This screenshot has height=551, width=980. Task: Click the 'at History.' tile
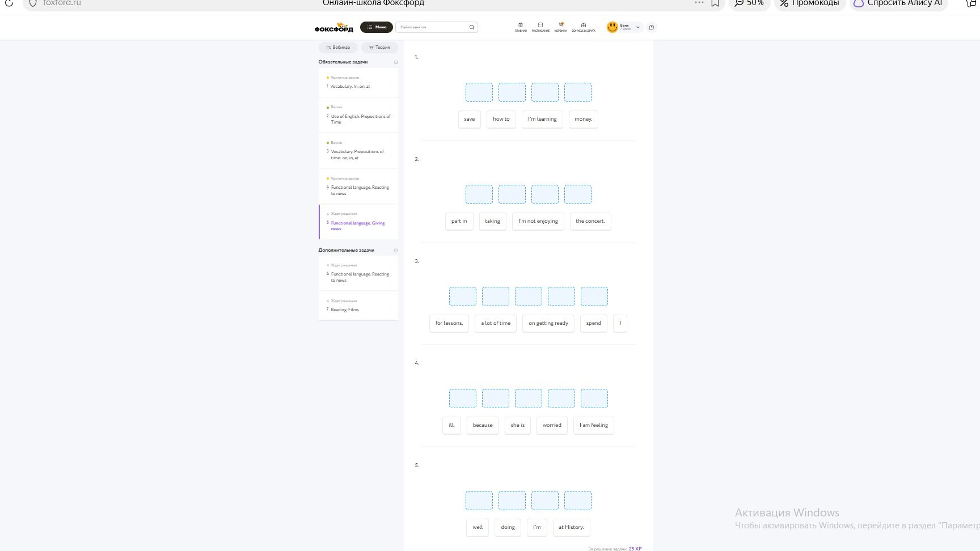tap(571, 527)
